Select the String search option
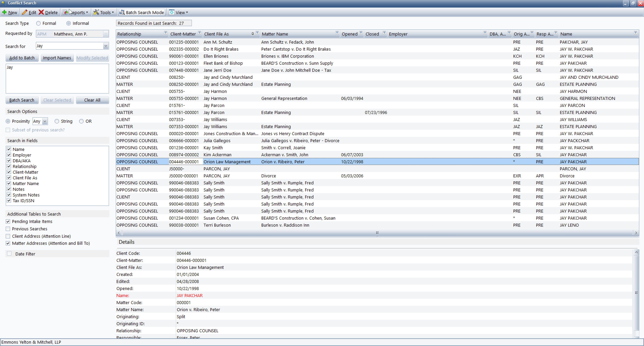Screen dimensions: 644x346 tap(57, 121)
